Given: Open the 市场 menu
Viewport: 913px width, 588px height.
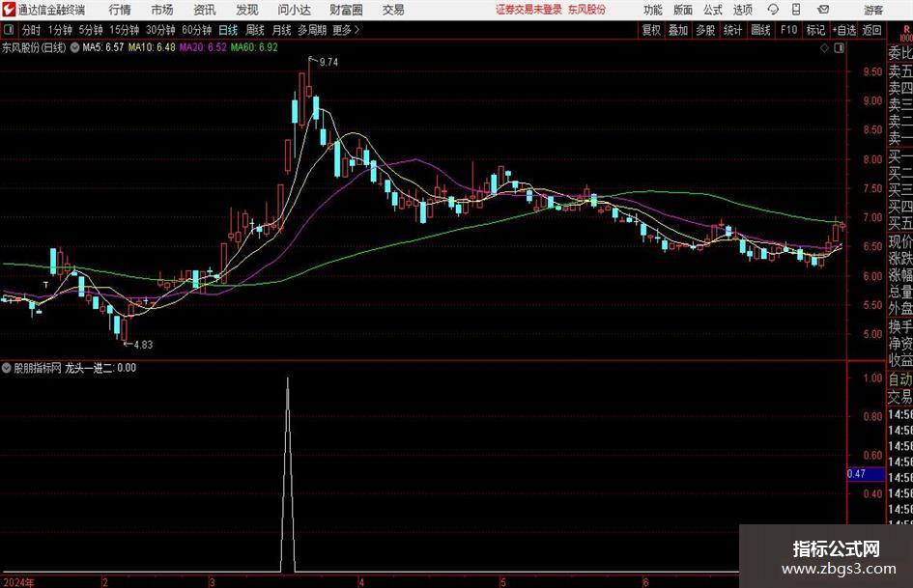Looking at the screenshot, I should 162,10.
